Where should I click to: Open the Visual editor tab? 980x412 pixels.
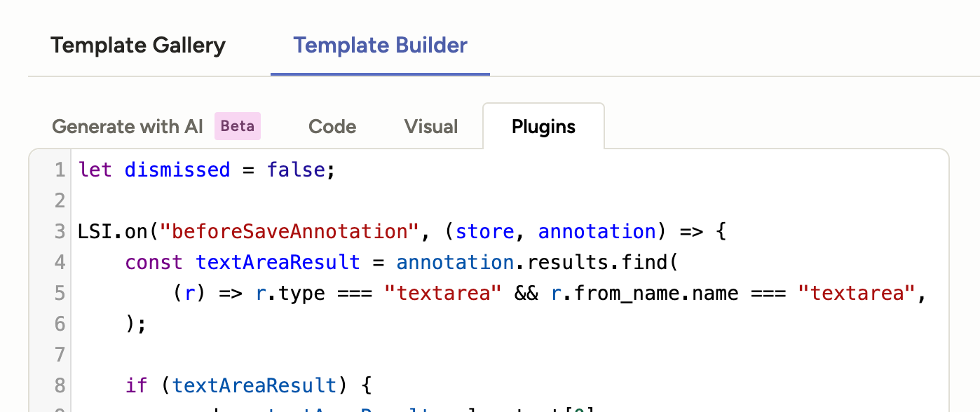point(431,127)
